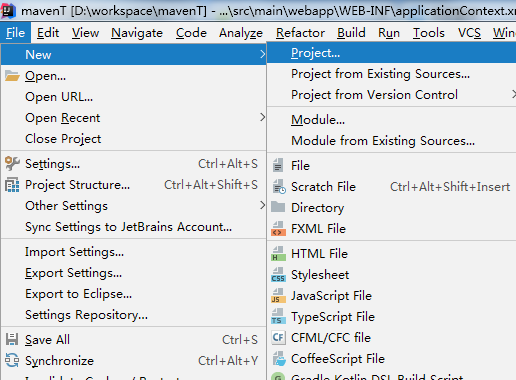Open the Refactor menu
Screen dimensions: 516x380
pyautogui.click(x=300, y=33)
